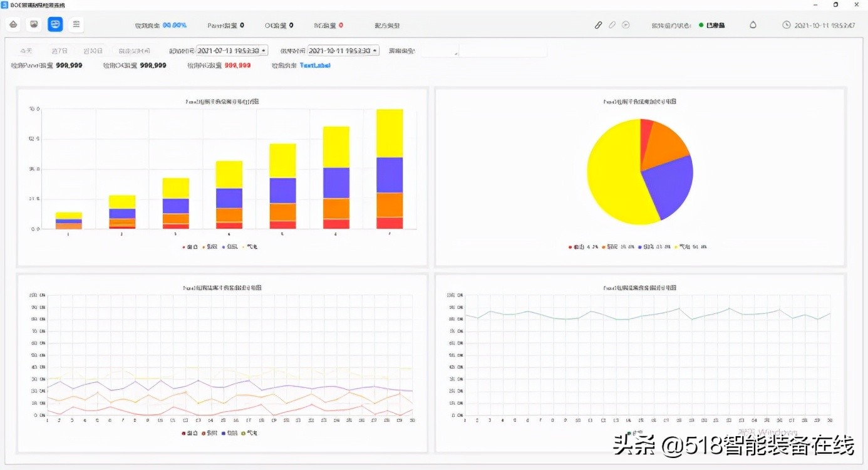This screenshot has height=470, width=868.
Task: Open end time picker showing 2021-10-11
Action: (343, 50)
